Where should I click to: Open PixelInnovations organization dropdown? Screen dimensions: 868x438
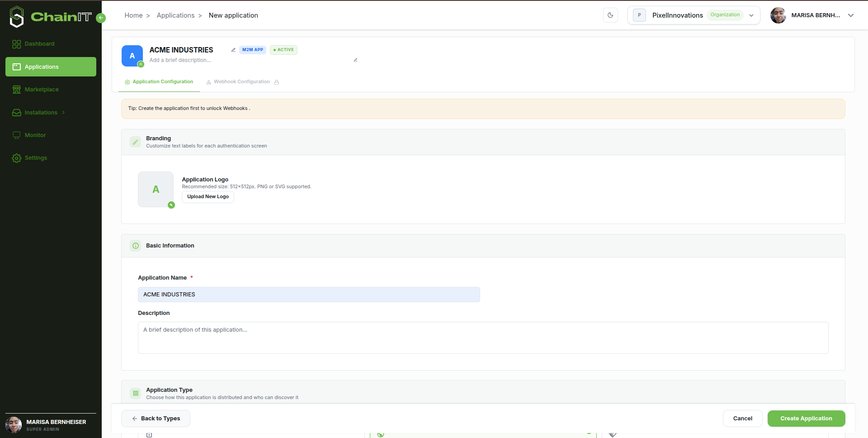(693, 15)
